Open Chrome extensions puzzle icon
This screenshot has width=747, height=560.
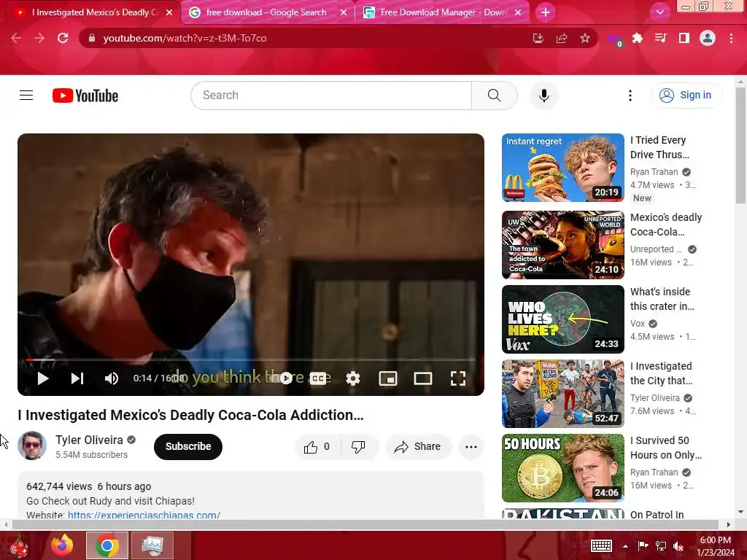click(x=638, y=38)
